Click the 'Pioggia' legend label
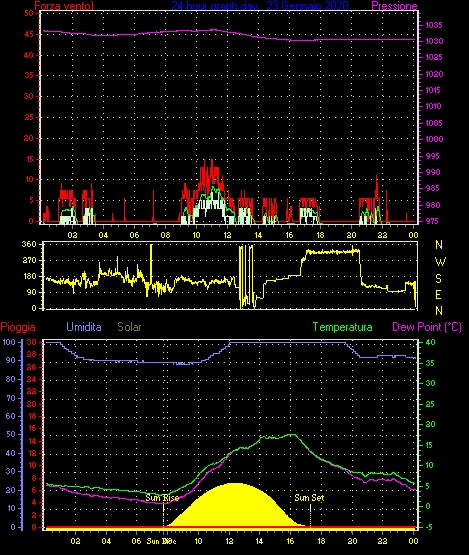The image size is (469, 555). tap(18, 327)
